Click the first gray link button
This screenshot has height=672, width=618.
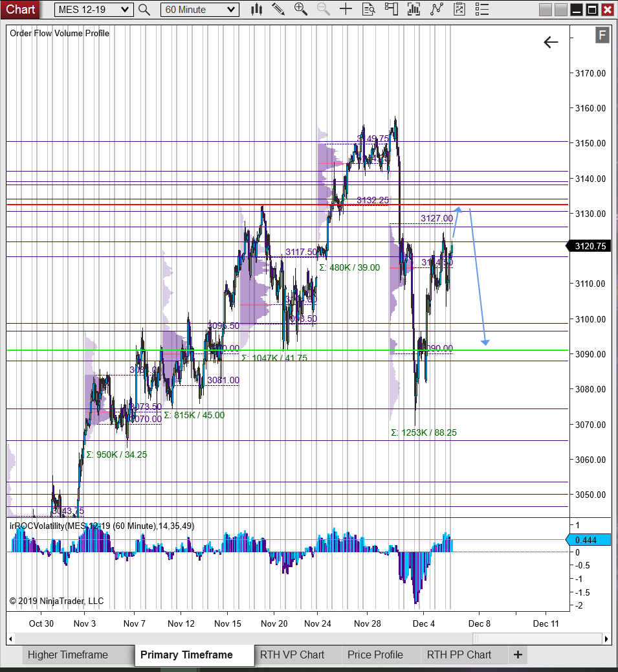[545, 10]
